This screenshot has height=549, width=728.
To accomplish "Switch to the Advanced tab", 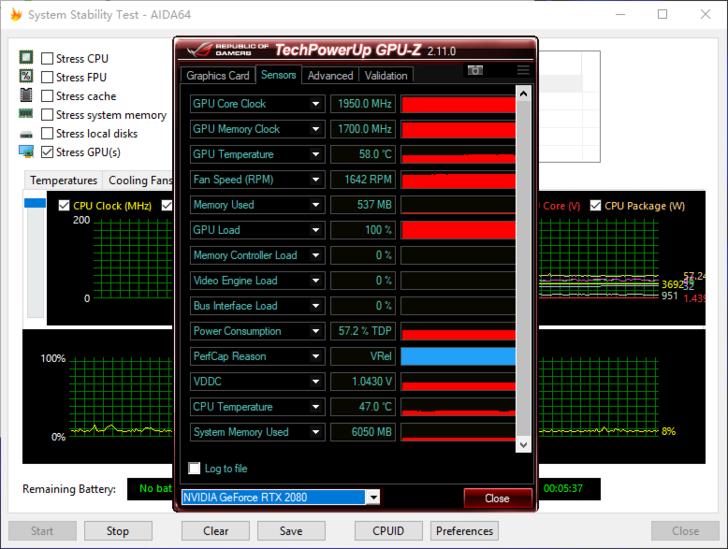I will point(330,75).
